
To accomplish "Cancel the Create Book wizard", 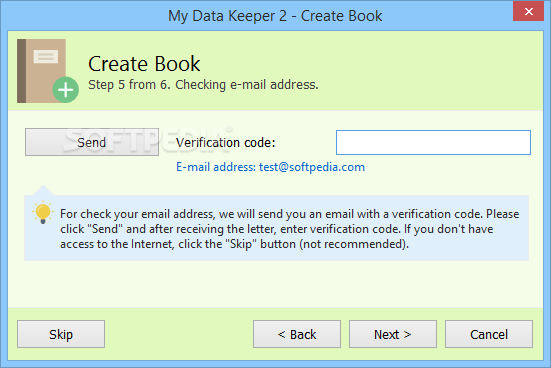I will pos(489,334).
